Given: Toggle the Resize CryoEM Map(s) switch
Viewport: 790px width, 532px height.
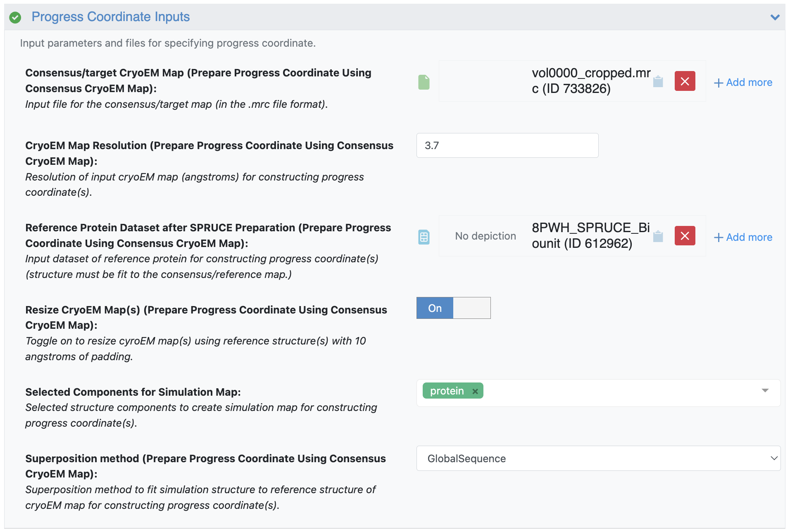Looking at the screenshot, I should 453,308.
